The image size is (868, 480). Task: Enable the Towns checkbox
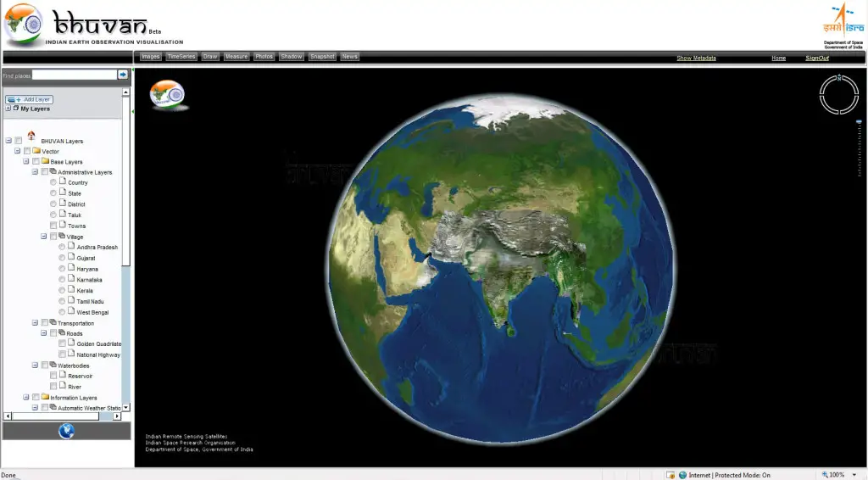pyautogui.click(x=53, y=226)
